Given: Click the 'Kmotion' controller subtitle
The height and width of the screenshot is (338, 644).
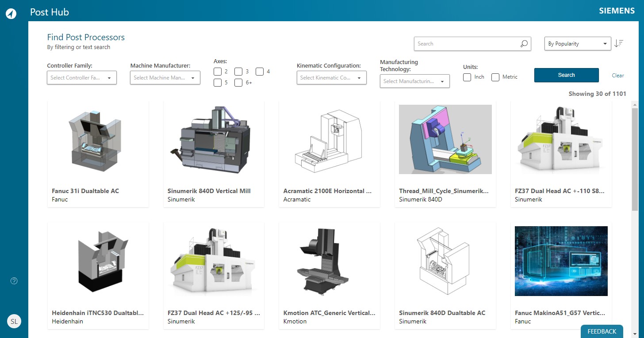Looking at the screenshot, I should point(295,322).
